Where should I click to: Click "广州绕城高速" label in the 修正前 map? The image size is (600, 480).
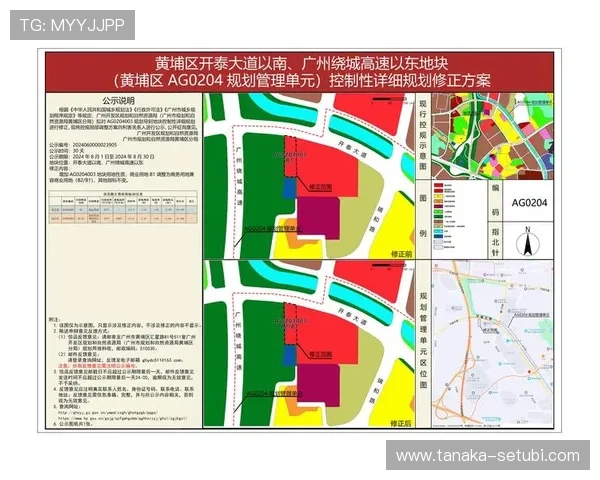(239, 176)
